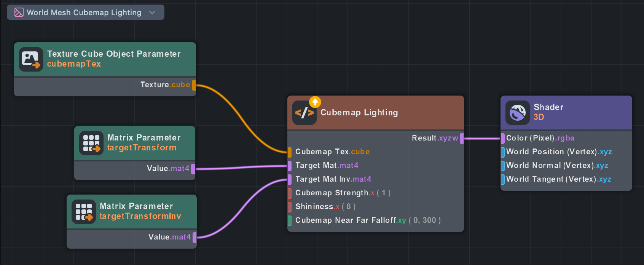
Task: Click the targetTransformInv Value.mat4 output port
Action: pos(194,237)
